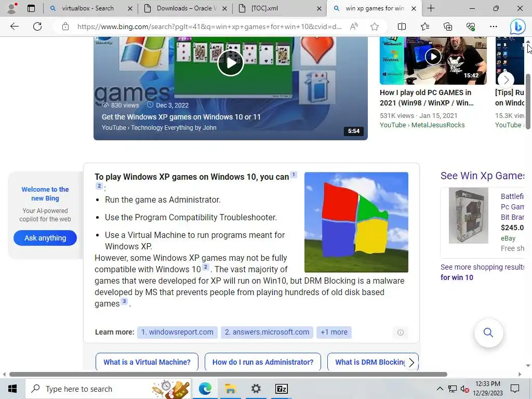Play the Windows XP games main video
Image resolution: width=532 pixels, height=399 pixels.
[x=230, y=63]
